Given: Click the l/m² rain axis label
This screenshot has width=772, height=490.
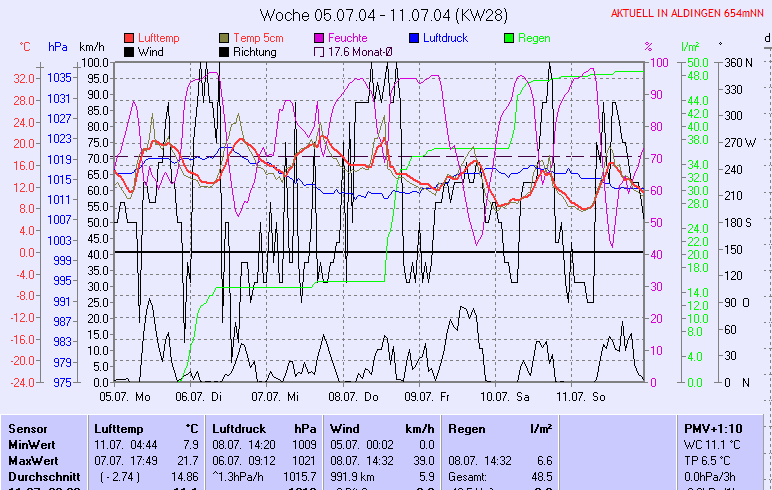Looking at the screenshot, I should [689, 47].
